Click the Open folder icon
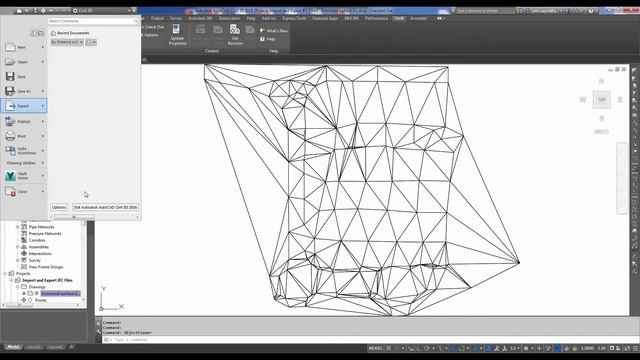 [11, 62]
